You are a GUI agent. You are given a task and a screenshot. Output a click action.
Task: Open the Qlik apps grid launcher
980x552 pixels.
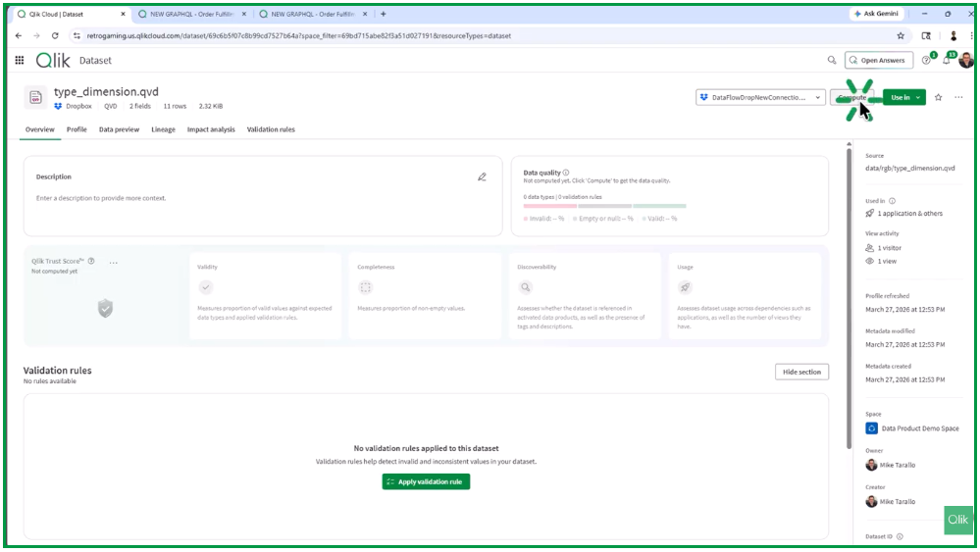[x=20, y=61]
